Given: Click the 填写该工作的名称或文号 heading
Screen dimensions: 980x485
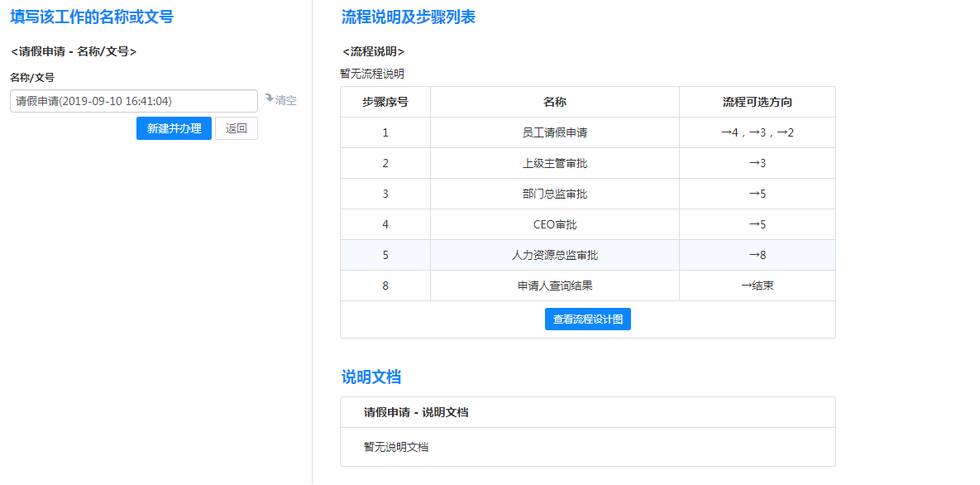Looking at the screenshot, I should (92, 17).
